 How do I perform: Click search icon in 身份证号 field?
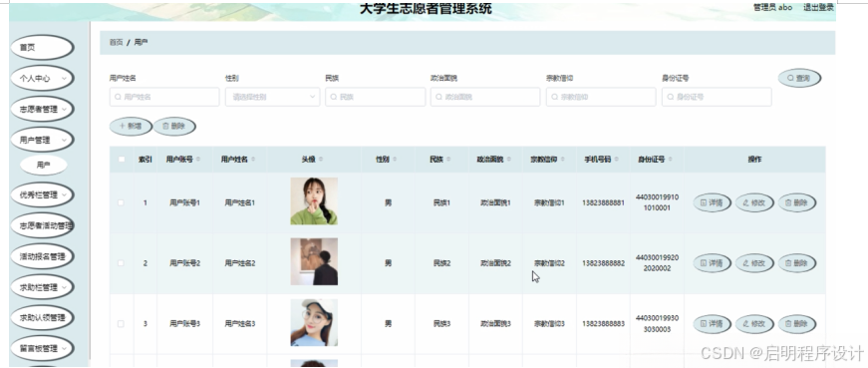[671, 97]
